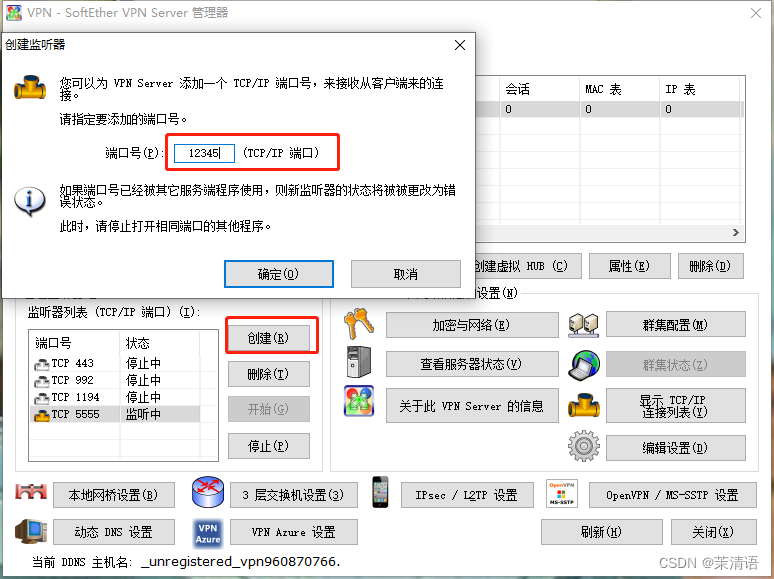Click the 端口号 column header
The height and width of the screenshot is (579, 774).
pos(74,343)
